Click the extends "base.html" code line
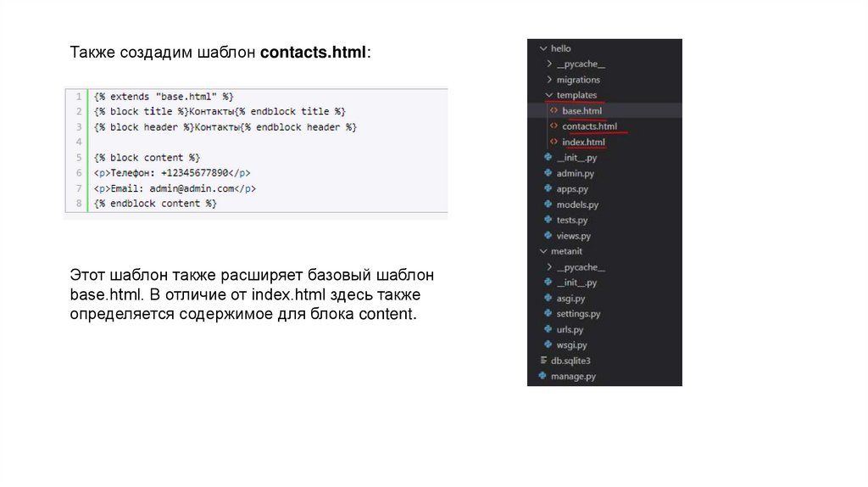 click(x=164, y=97)
